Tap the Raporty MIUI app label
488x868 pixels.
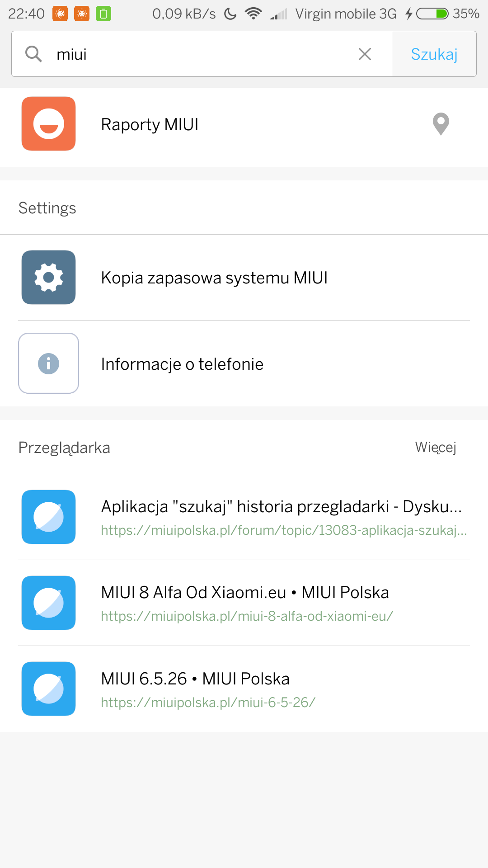coord(150,124)
